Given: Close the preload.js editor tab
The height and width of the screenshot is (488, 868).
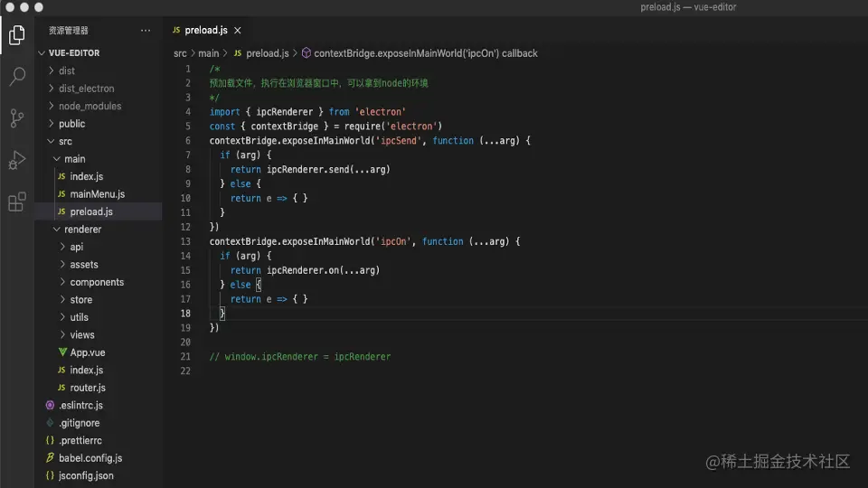Looking at the screenshot, I should pos(238,31).
